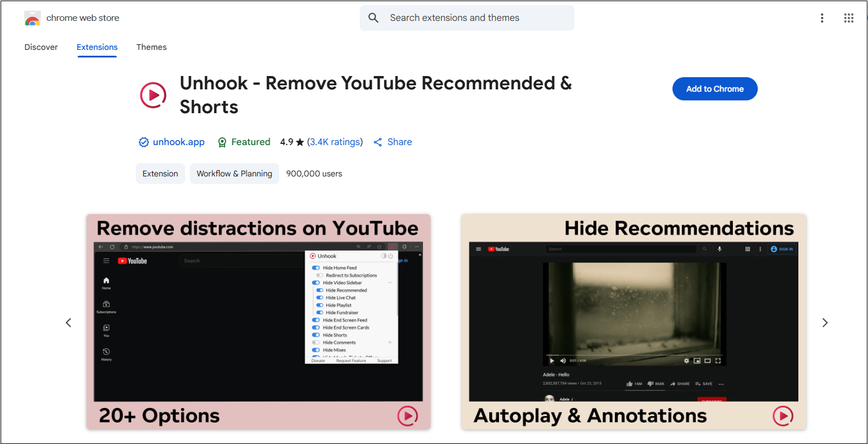Open the Workflow & Planning category chip

(x=234, y=174)
